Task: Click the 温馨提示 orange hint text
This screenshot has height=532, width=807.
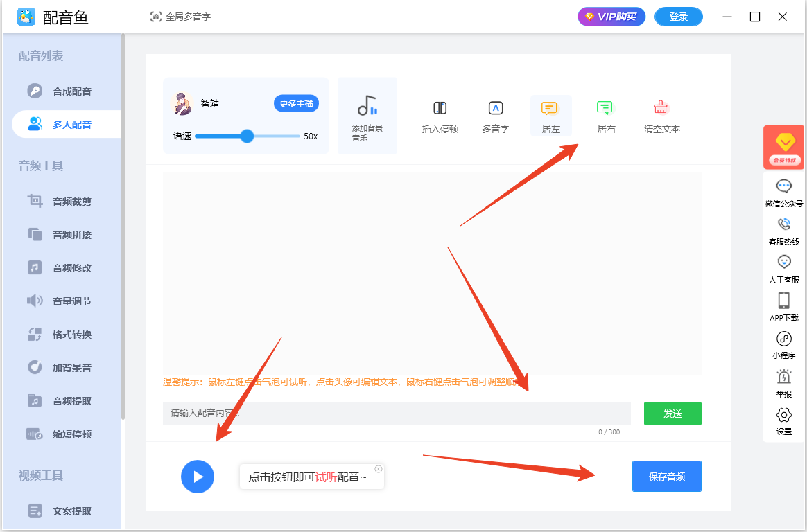Action: point(342,382)
